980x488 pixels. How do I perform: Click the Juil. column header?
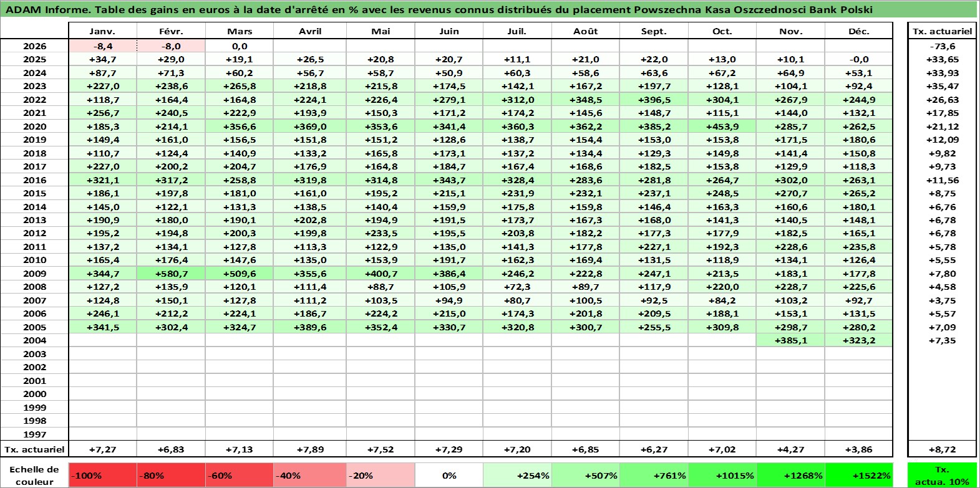click(x=517, y=31)
